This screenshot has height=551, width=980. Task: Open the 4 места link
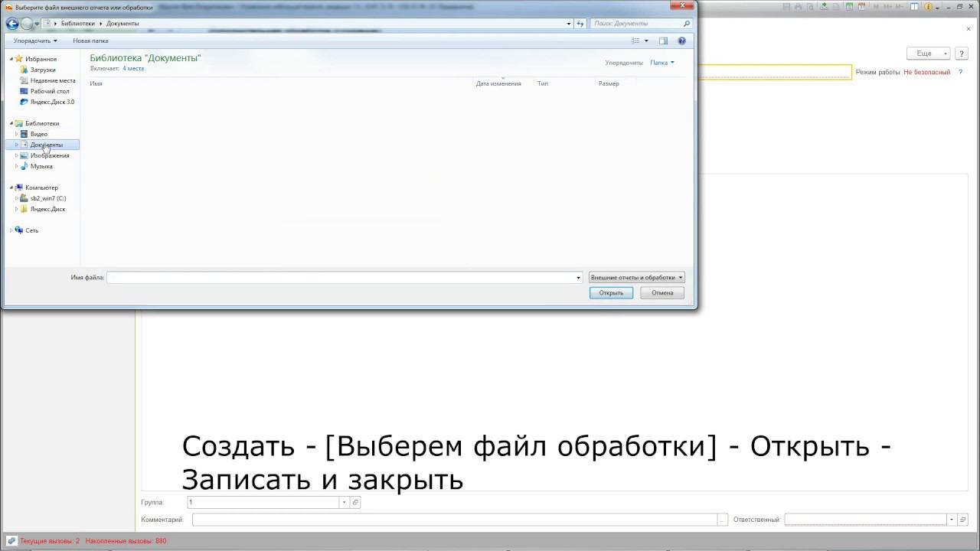133,68
